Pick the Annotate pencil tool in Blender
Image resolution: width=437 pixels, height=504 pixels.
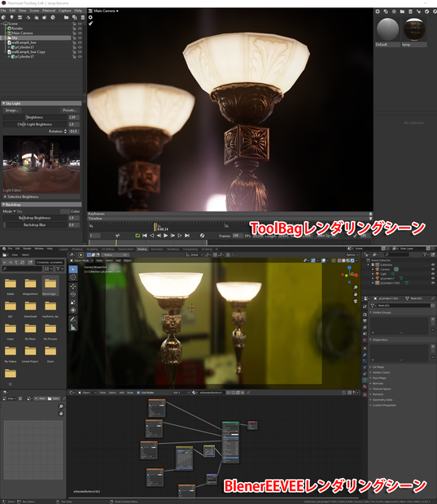[73, 319]
